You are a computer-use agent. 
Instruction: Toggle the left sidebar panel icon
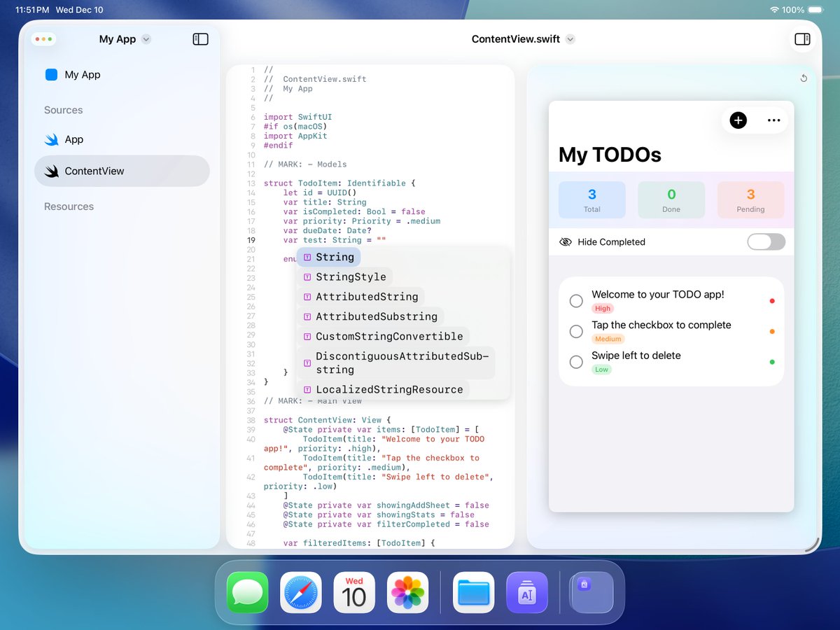coord(200,39)
